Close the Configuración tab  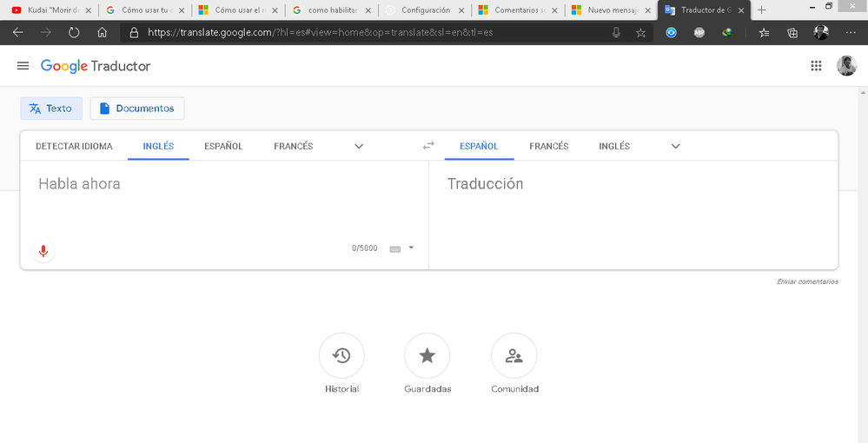click(x=461, y=10)
